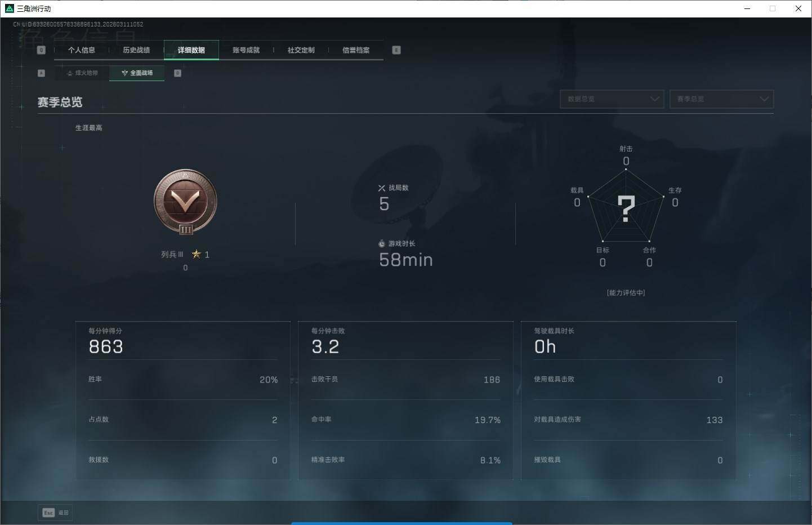Click the 胜率 value 20%
The height and width of the screenshot is (525, 812).
tap(269, 380)
